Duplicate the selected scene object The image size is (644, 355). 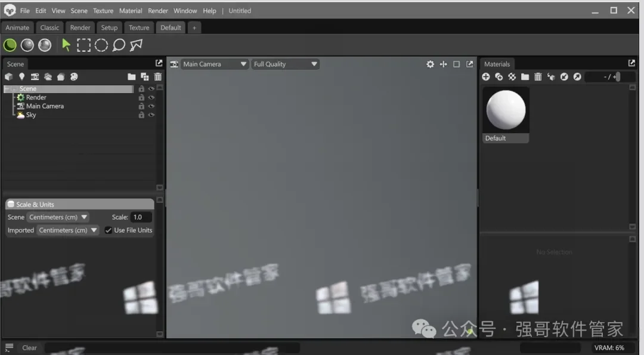pos(144,76)
